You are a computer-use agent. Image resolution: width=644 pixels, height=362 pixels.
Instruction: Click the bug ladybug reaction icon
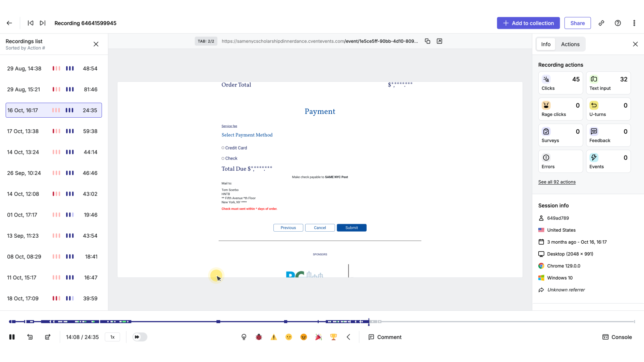point(259,337)
